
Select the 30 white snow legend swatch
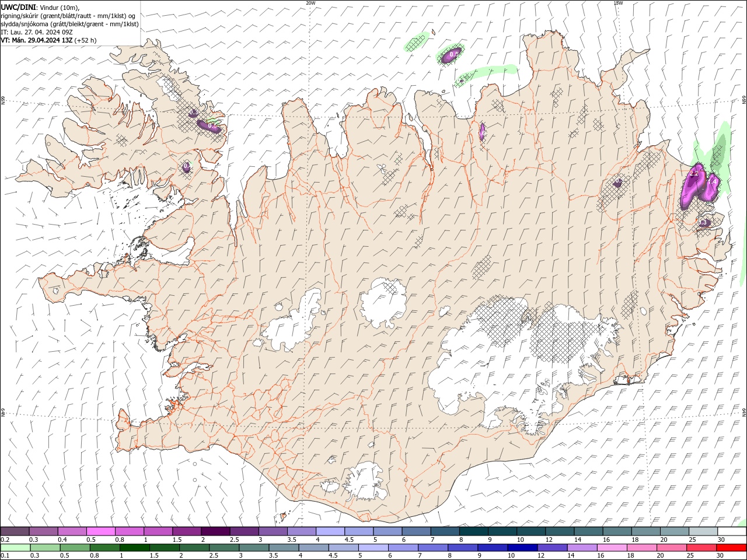[732, 531]
